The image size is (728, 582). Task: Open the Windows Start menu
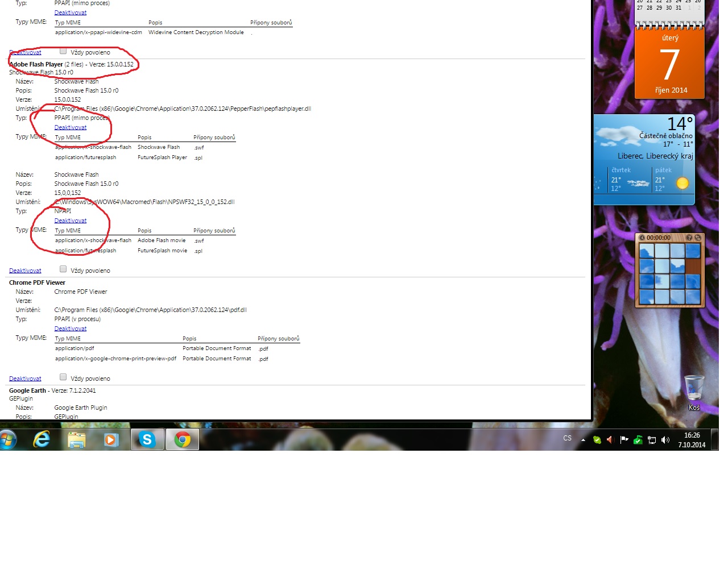coord(9,439)
